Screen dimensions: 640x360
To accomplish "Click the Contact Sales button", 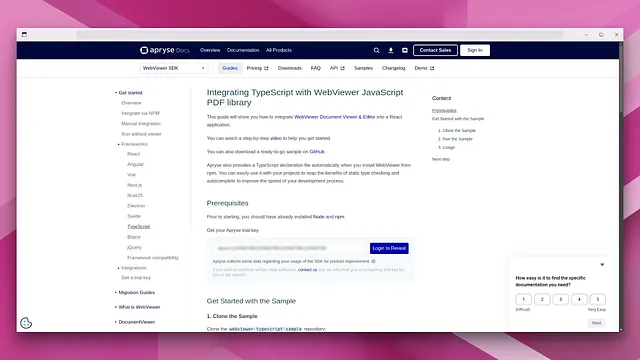I will (x=435, y=50).
